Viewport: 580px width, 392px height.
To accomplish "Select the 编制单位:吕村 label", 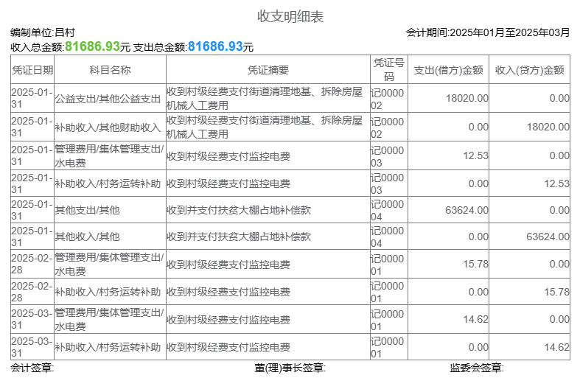I will pyautogui.click(x=43, y=32).
